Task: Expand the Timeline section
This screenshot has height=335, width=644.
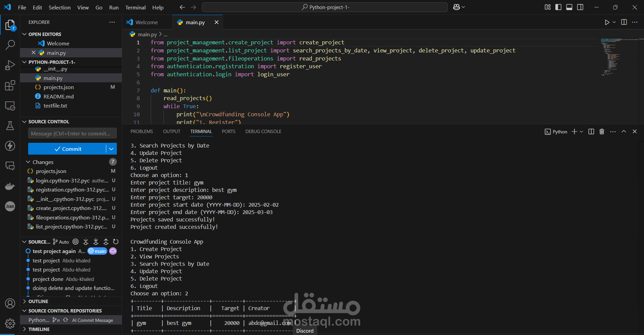Action: pyautogui.click(x=24, y=329)
